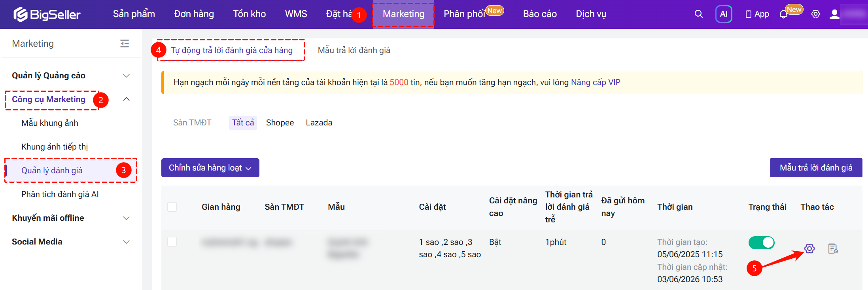The image size is (868, 290).
Task: Open the search magnifier icon
Action: (x=698, y=14)
